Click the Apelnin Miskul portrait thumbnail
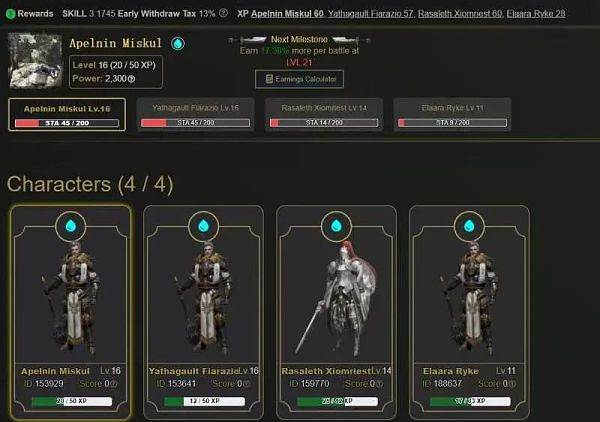The width and height of the screenshot is (600, 422). point(35,60)
